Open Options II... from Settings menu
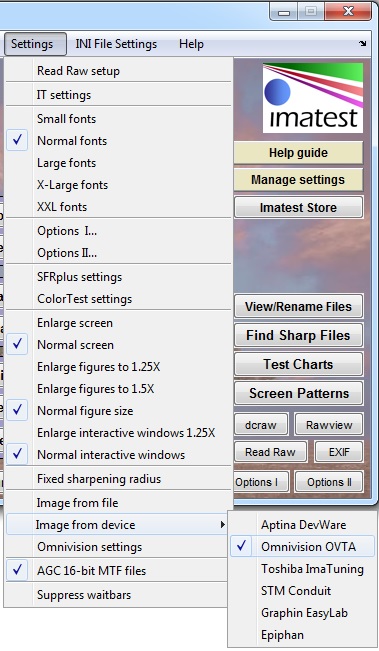379x651 pixels. 118,253
